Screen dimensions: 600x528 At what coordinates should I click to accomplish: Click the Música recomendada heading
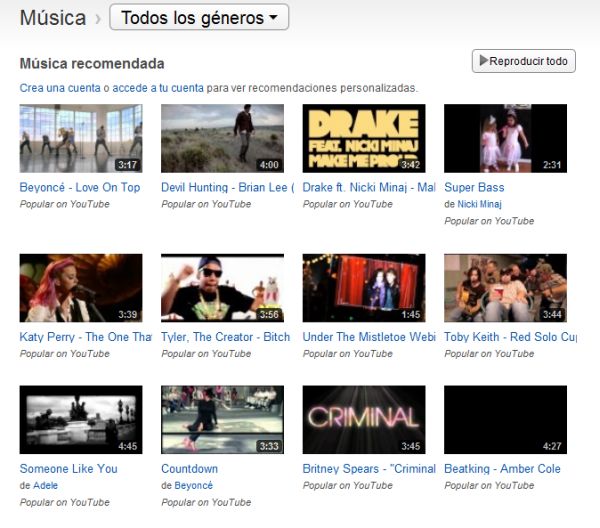click(x=92, y=64)
